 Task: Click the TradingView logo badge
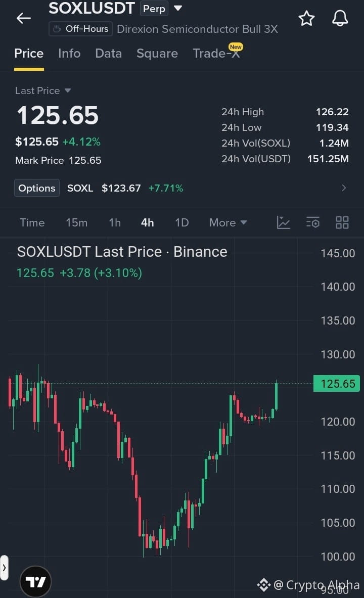coord(35,582)
